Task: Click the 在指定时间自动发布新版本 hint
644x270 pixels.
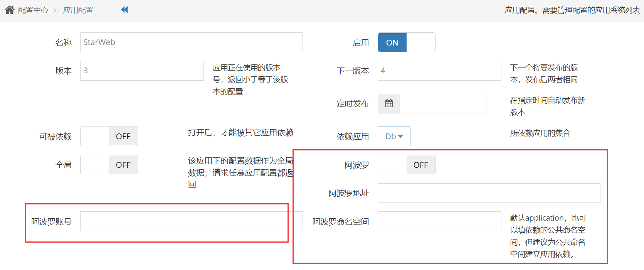Action: 548,106
